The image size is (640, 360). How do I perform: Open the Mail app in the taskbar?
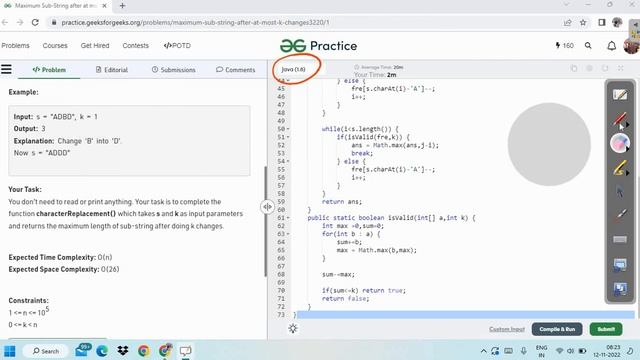click(82, 351)
